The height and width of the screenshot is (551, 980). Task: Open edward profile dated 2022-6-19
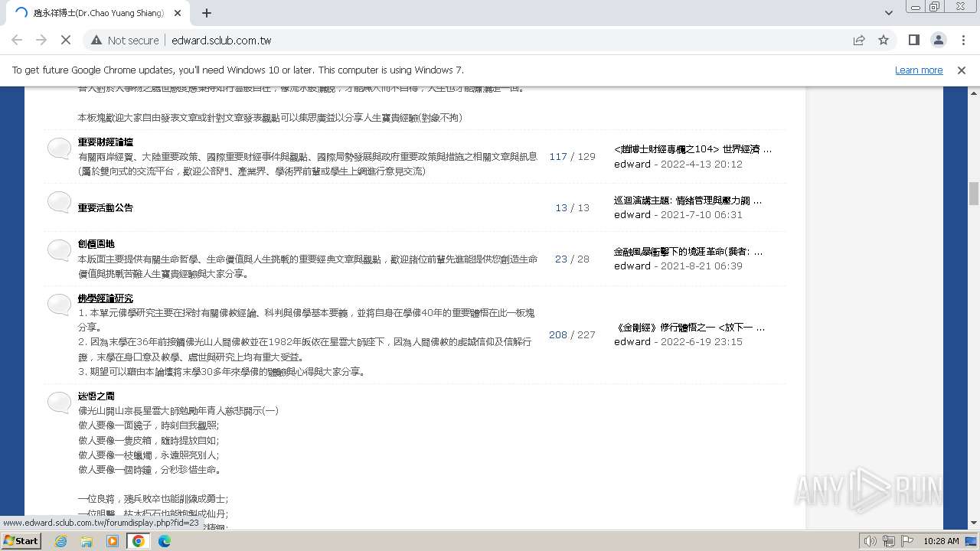point(632,342)
